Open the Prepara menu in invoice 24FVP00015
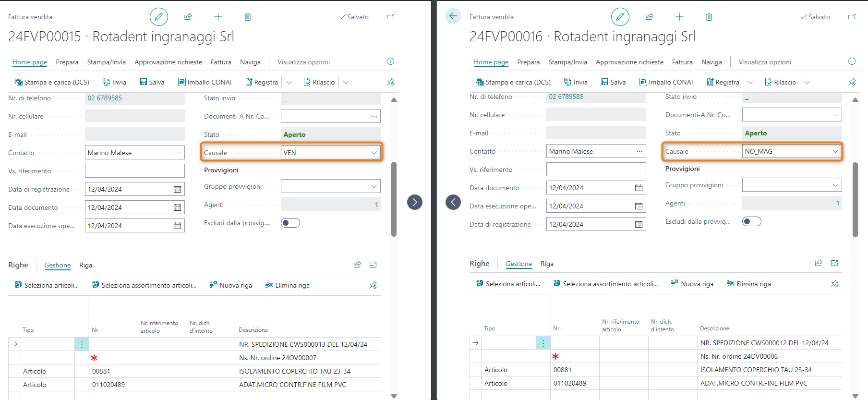868x400 pixels. click(67, 62)
